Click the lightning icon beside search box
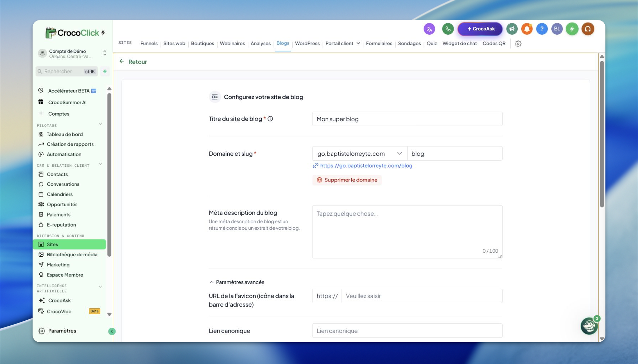The width and height of the screenshot is (638, 364). pos(105,72)
